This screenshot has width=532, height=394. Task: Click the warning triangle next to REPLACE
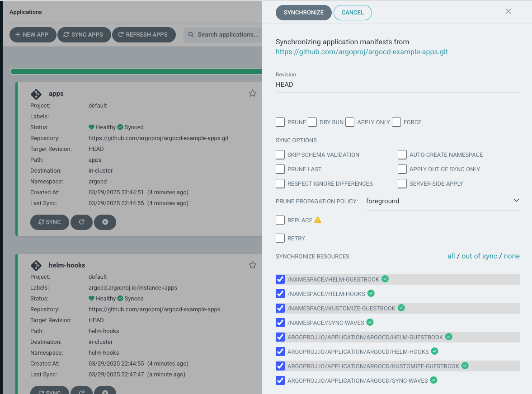(x=318, y=220)
